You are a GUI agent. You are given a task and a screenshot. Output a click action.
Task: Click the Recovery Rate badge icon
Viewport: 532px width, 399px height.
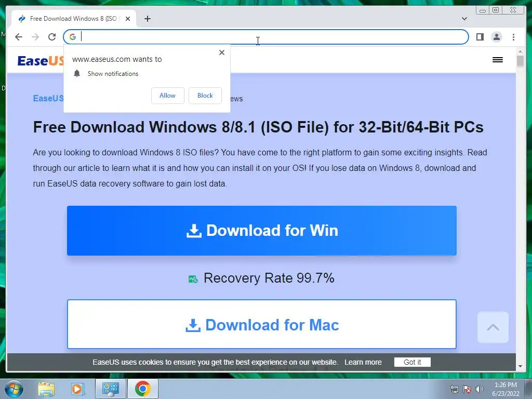[193, 279]
